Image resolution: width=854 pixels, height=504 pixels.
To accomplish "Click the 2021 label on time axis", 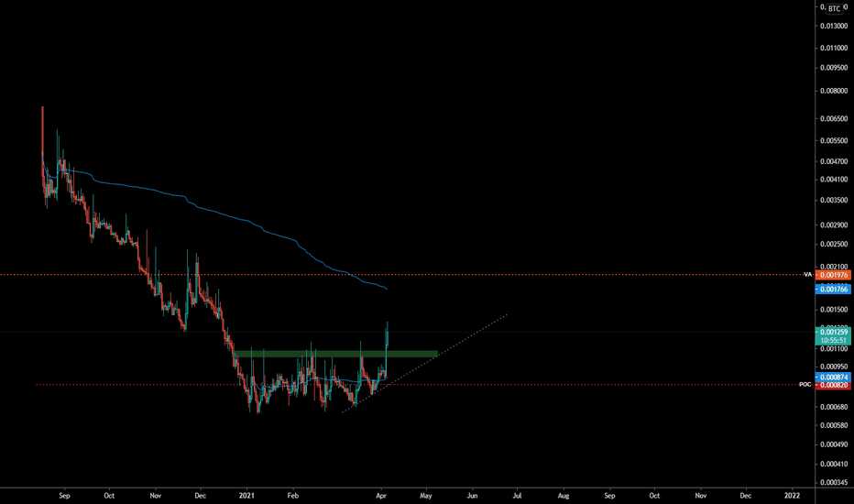I will click(246, 496).
